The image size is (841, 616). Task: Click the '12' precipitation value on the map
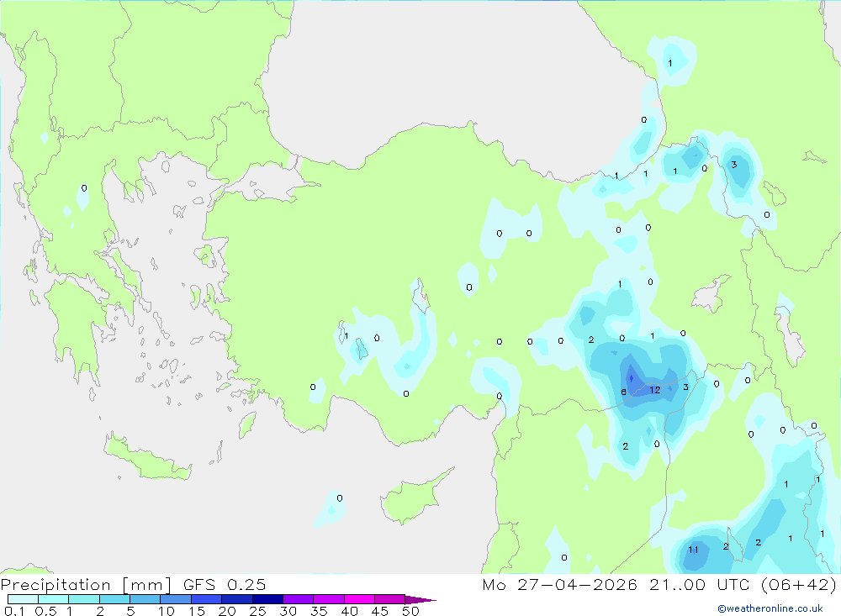click(x=655, y=390)
